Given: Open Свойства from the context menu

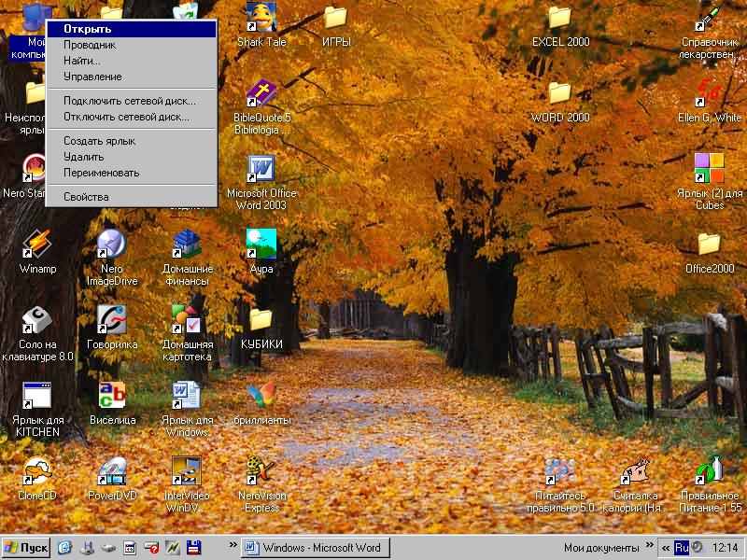Looking at the screenshot, I should pos(132,197).
